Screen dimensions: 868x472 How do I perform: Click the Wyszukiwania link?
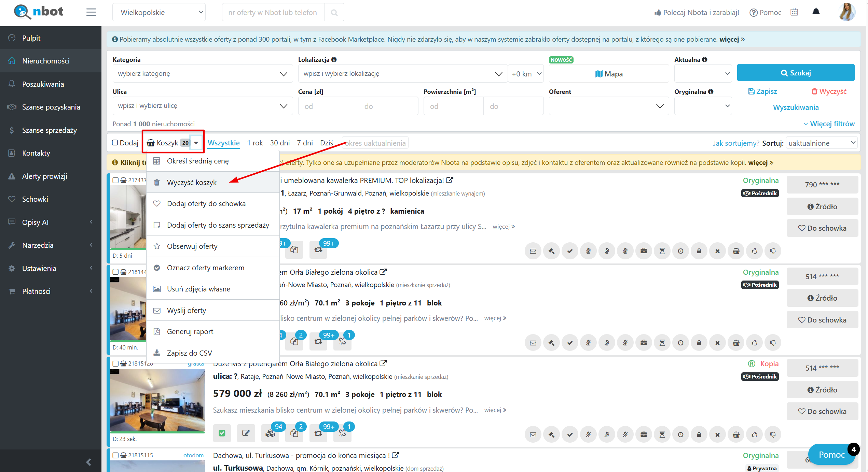[796, 108]
